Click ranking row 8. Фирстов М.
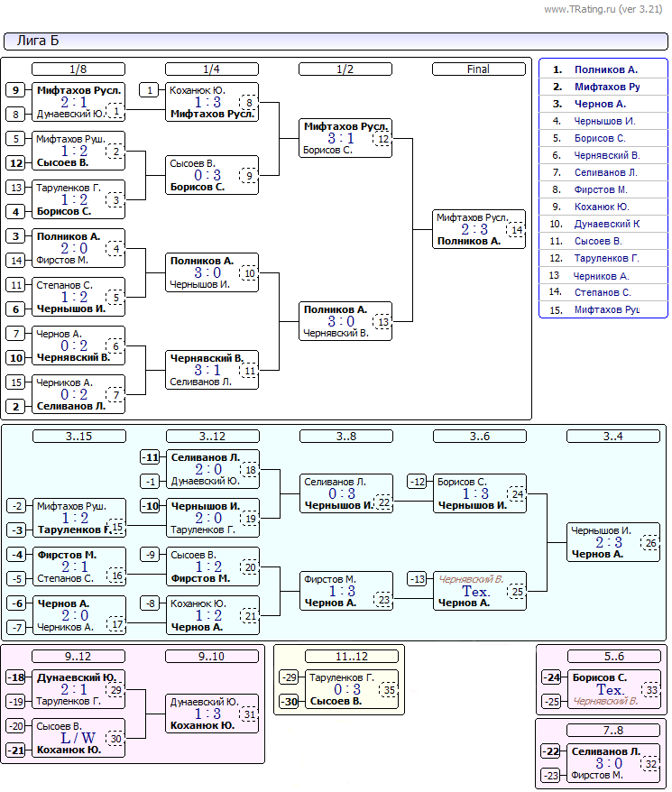 (603, 190)
